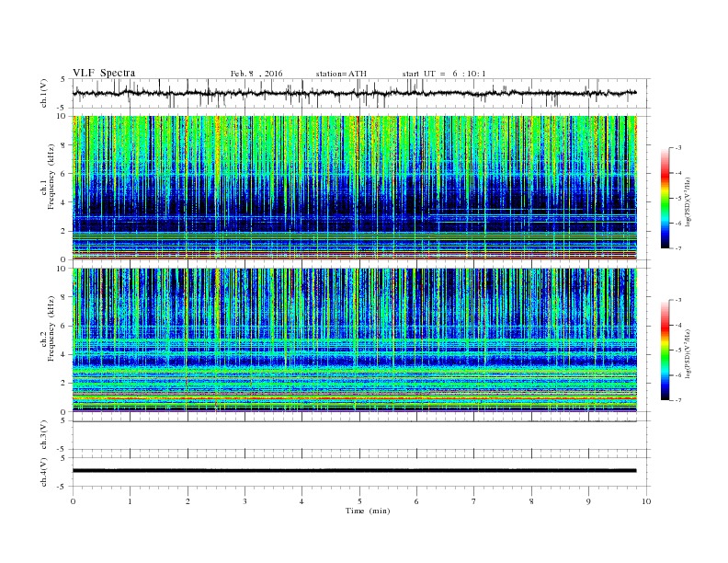Click the "-7" tick on ch.1 colorbar

tap(677, 248)
